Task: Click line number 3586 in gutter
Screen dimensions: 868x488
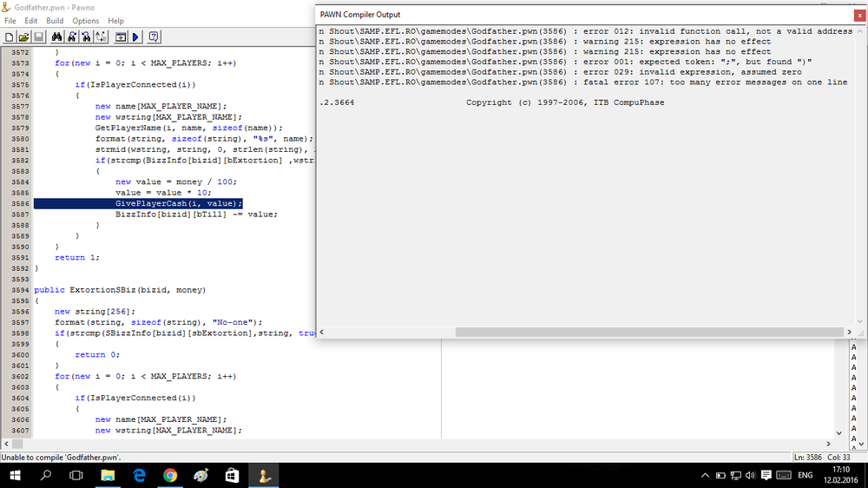Action: (x=20, y=203)
